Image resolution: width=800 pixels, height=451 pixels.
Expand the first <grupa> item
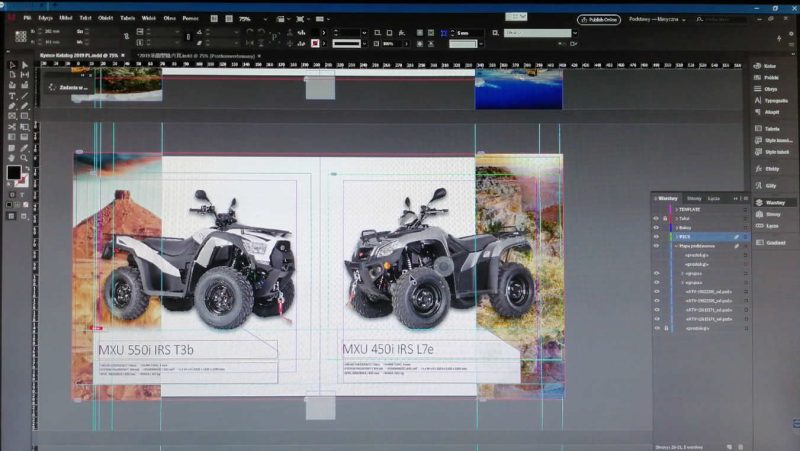point(683,273)
